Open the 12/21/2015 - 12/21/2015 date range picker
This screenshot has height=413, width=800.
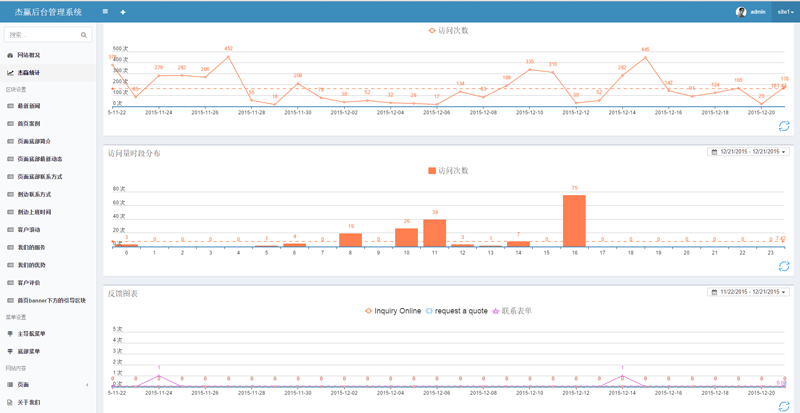[x=748, y=152]
